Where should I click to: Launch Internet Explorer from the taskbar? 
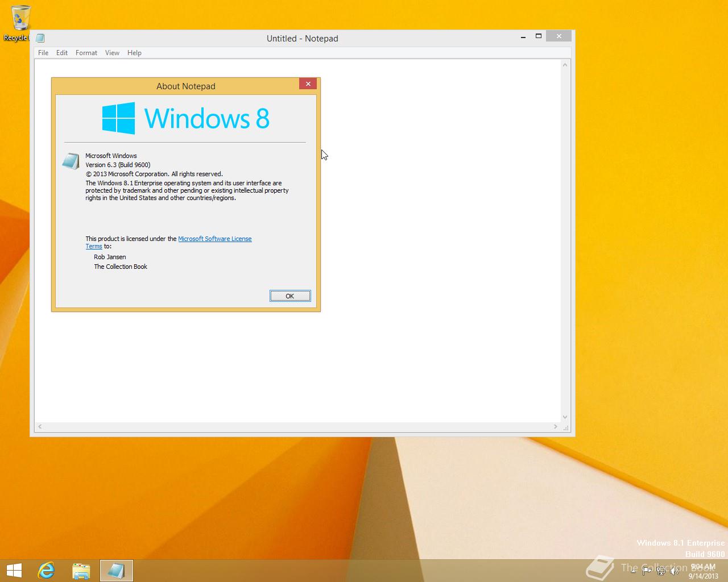[46, 570]
